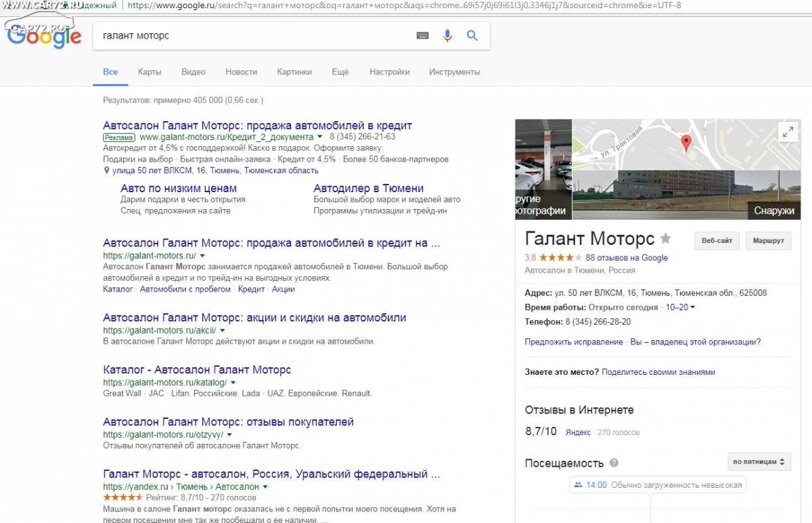Switch to the Видео tab
This screenshot has width=812, height=523.
pyautogui.click(x=194, y=72)
